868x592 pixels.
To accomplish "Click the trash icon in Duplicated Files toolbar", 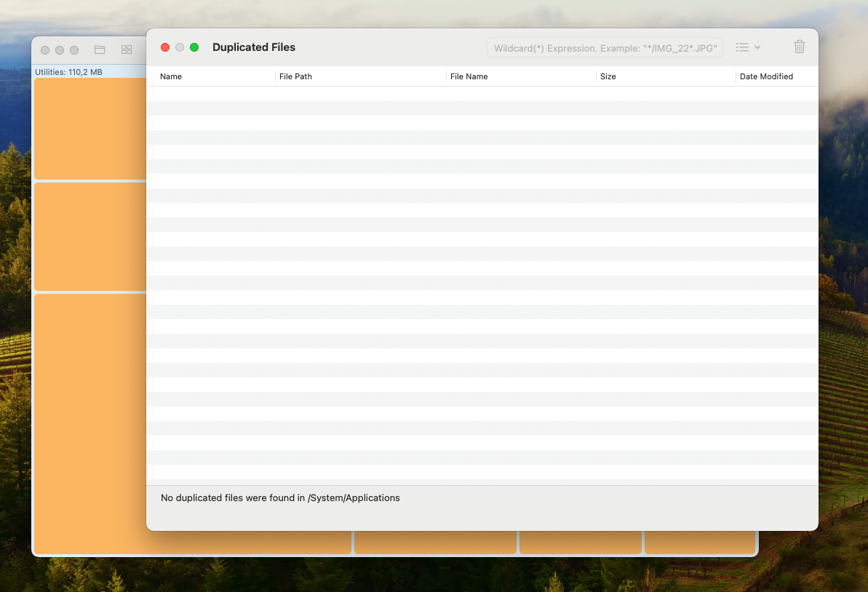I will click(x=799, y=47).
